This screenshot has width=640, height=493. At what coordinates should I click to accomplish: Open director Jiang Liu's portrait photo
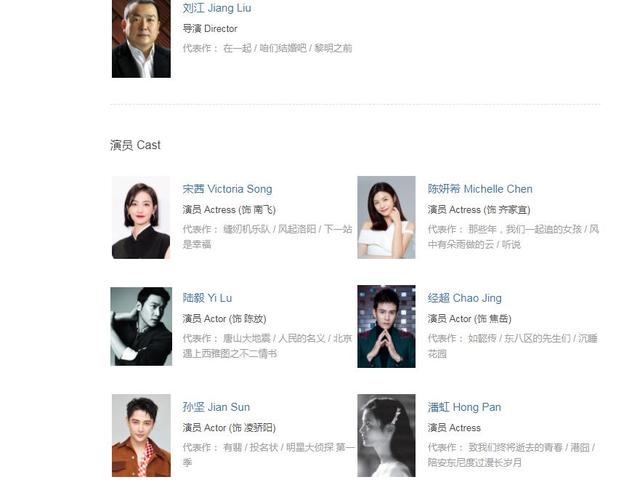(x=141, y=39)
